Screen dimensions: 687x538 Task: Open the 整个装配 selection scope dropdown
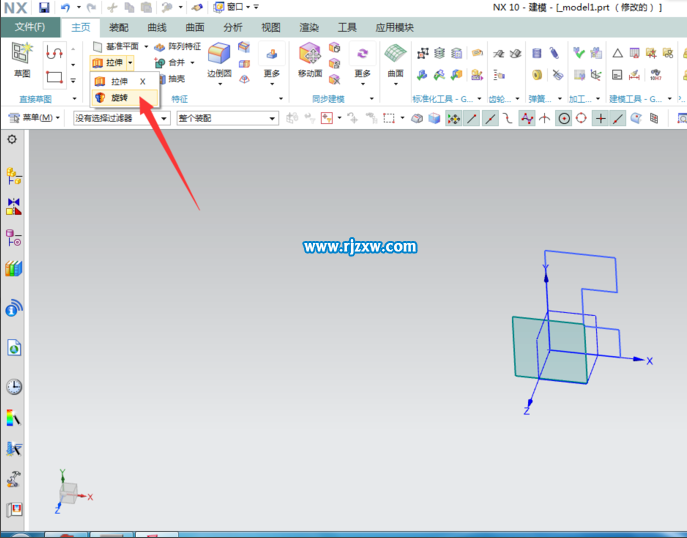coord(227,118)
